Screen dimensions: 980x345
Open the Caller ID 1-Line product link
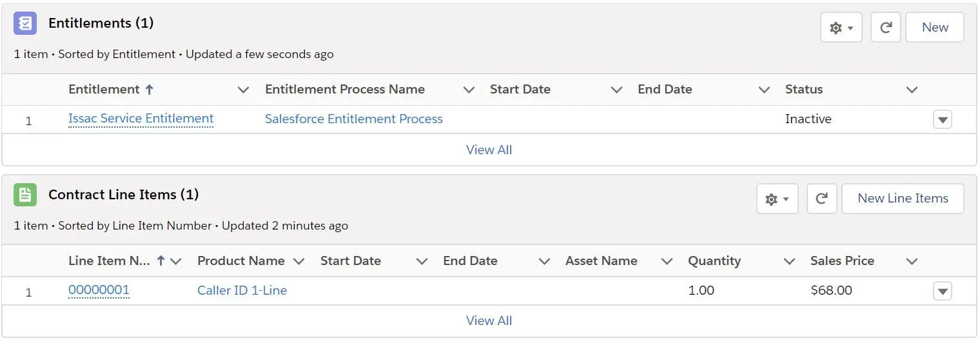[x=242, y=291]
